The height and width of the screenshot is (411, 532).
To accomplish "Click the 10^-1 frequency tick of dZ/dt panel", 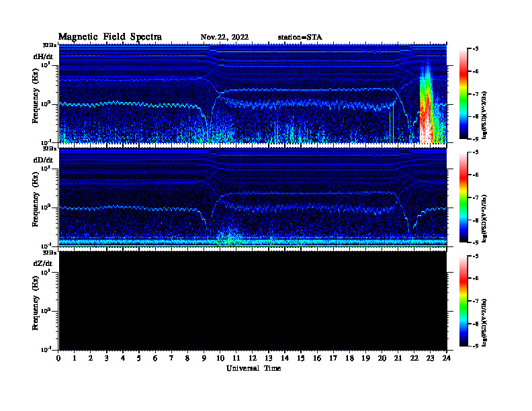I will pyautogui.click(x=47, y=349).
